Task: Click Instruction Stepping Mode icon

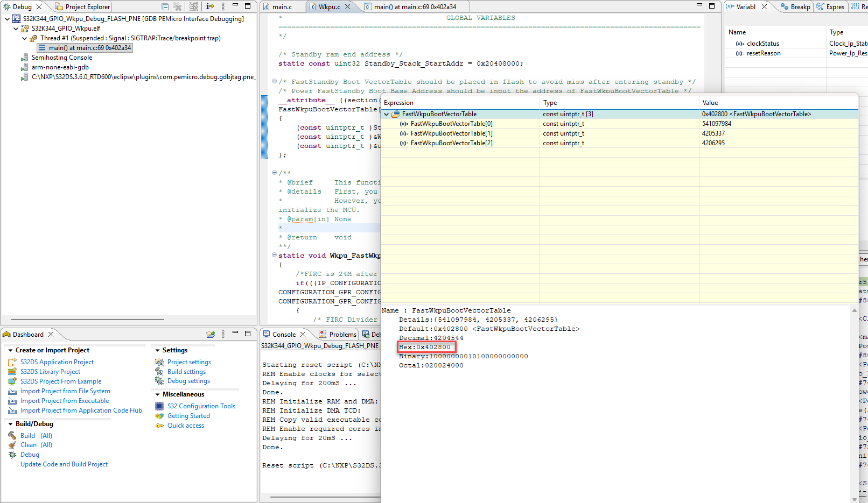Action: [x=210, y=6]
